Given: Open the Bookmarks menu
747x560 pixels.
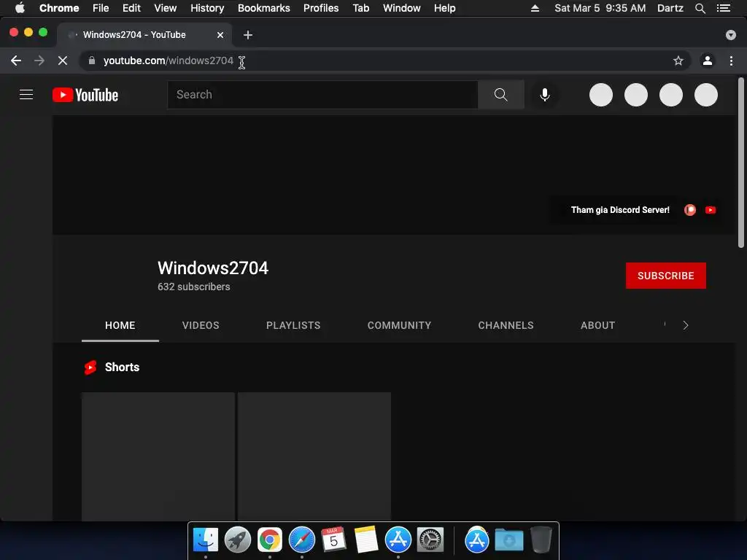Looking at the screenshot, I should point(264,8).
